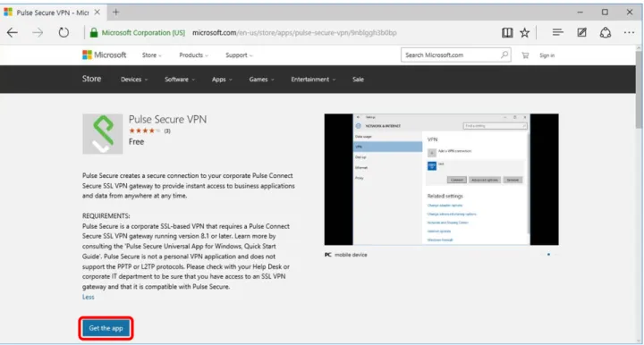Screen dimensions: 644x345
Task: Click the Microsoft logo
Action: point(105,55)
